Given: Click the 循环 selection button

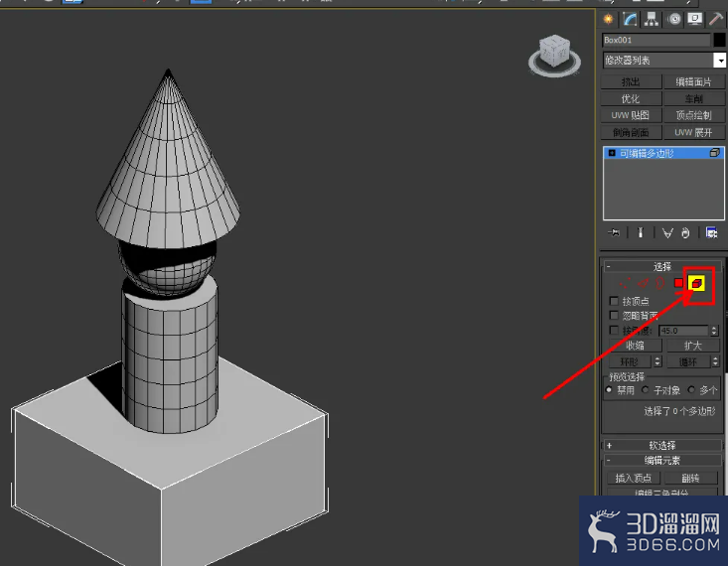Looking at the screenshot, I should tap(688, 361).
